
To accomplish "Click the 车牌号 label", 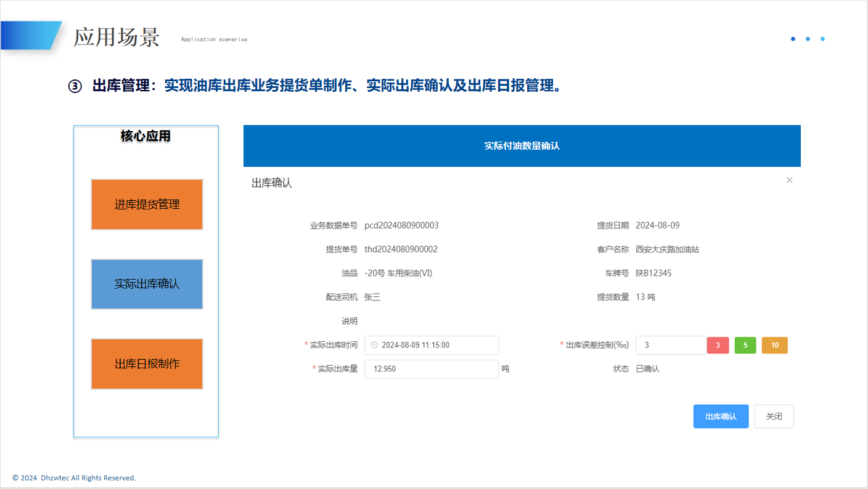I will (617, 273).
